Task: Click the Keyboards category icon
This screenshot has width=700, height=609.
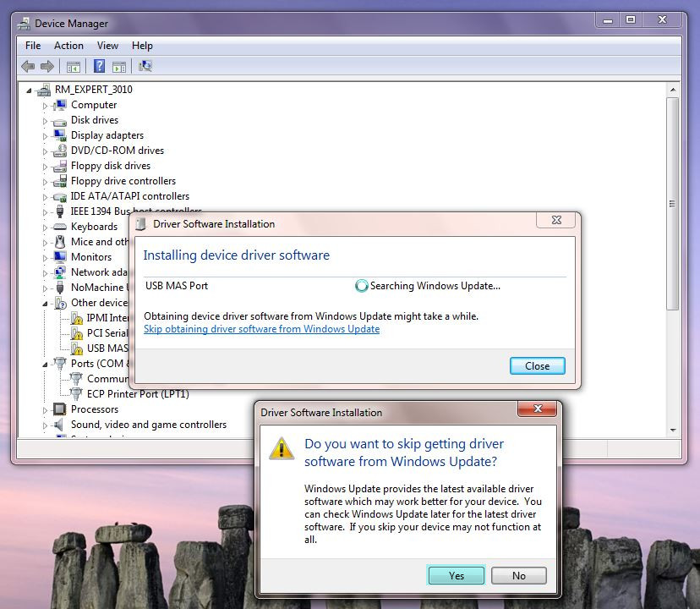Action: (x=59, y=227)
